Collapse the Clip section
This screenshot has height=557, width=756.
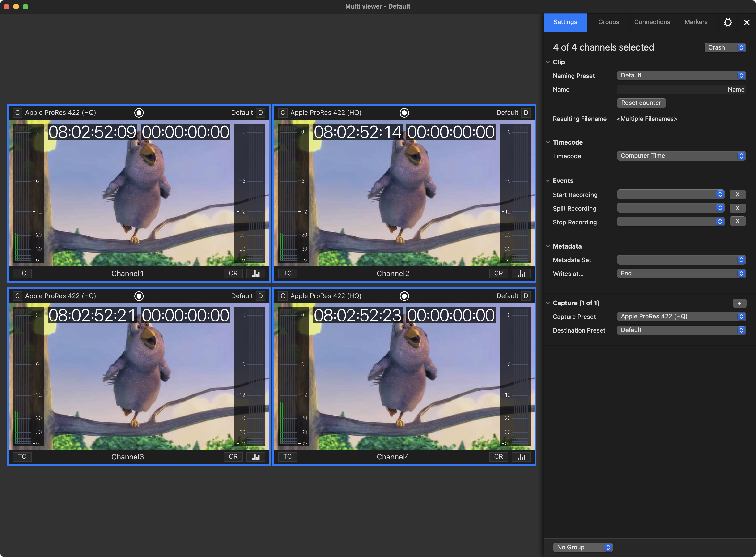pos(548,62)
